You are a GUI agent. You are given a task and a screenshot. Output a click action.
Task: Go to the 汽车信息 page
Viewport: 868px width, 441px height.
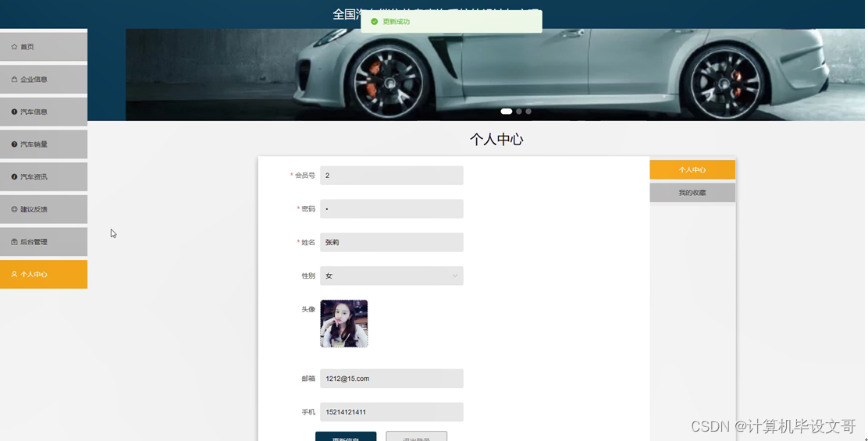coord(44,112)
